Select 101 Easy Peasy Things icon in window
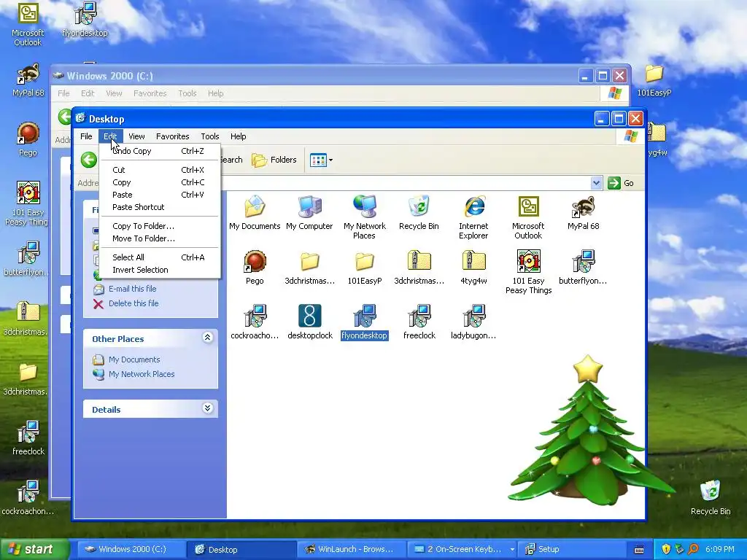The width and height of the screenshot is (747, 560). [x=528, y=271]
